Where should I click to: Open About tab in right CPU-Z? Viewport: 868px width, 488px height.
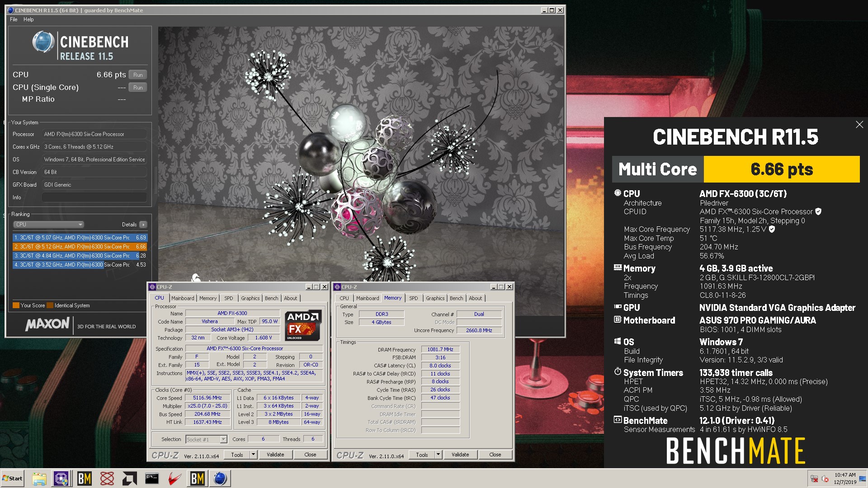coord(476,298)
